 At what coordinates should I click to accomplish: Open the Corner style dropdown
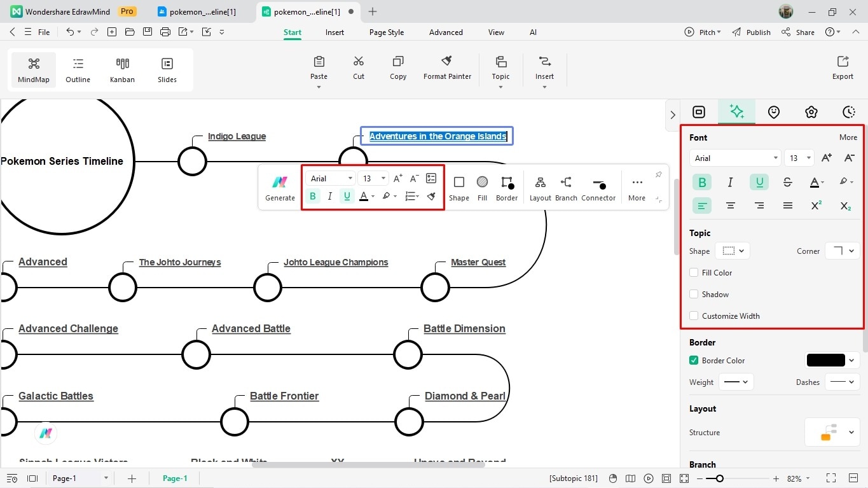[843, 251]
